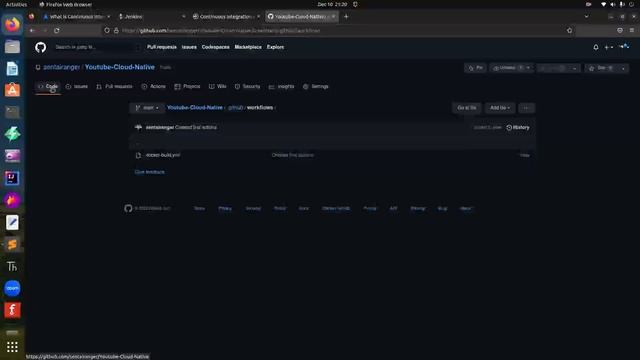Open the plus create-new dropdown
This screenshot has width=640, height=360.
coord(609,47)
